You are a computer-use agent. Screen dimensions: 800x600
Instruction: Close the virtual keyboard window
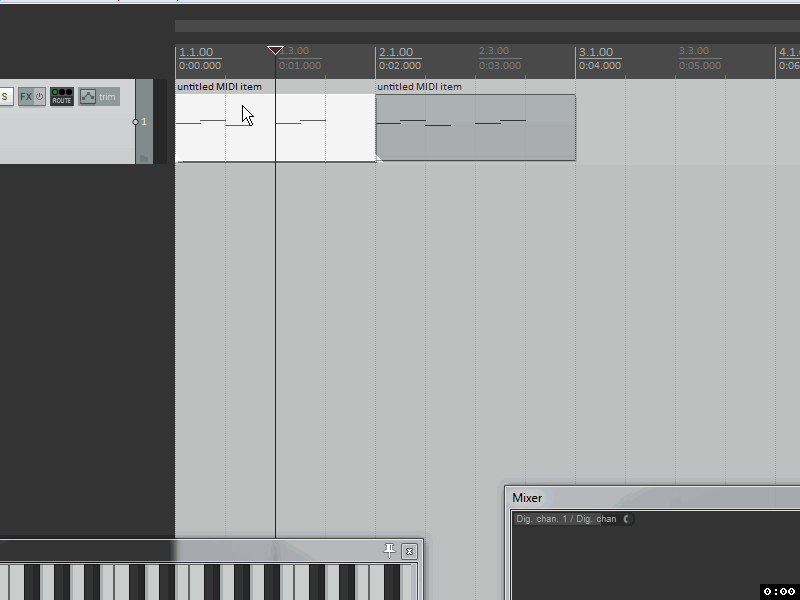(409, 551)
